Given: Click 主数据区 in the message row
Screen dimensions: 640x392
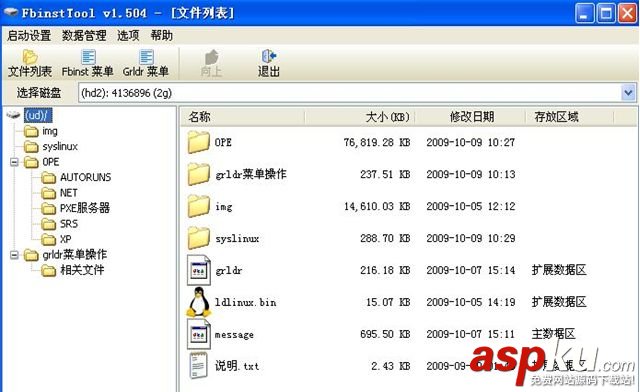Looking at the screenshot, I should click(553, 334).
